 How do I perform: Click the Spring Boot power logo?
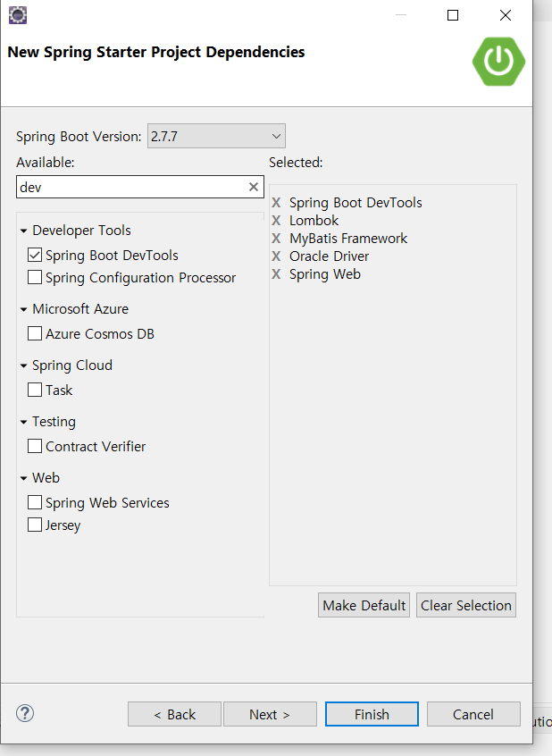click(x=498, y=62)
